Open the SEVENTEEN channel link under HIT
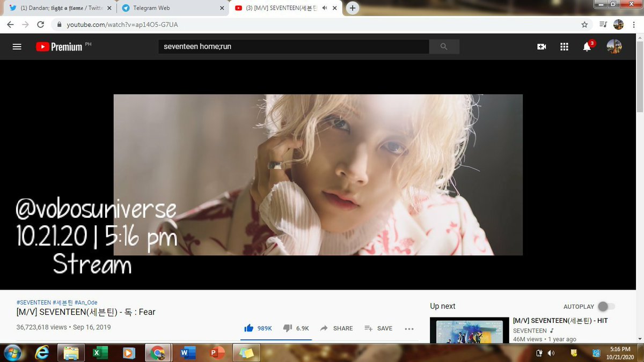This screenshot has width=644, height=362. (530, 330)
